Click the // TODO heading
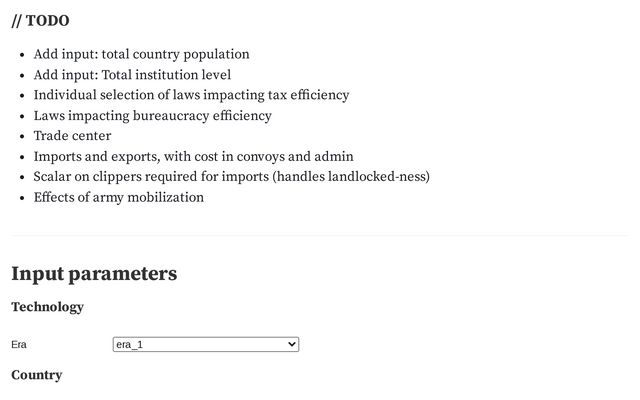 click(x=40, y=21)
